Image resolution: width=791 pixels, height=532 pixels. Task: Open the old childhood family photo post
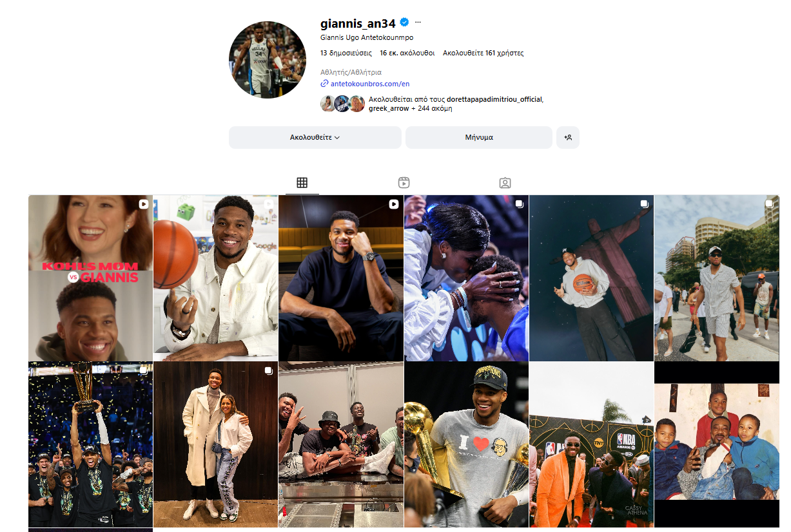point(717,444)
